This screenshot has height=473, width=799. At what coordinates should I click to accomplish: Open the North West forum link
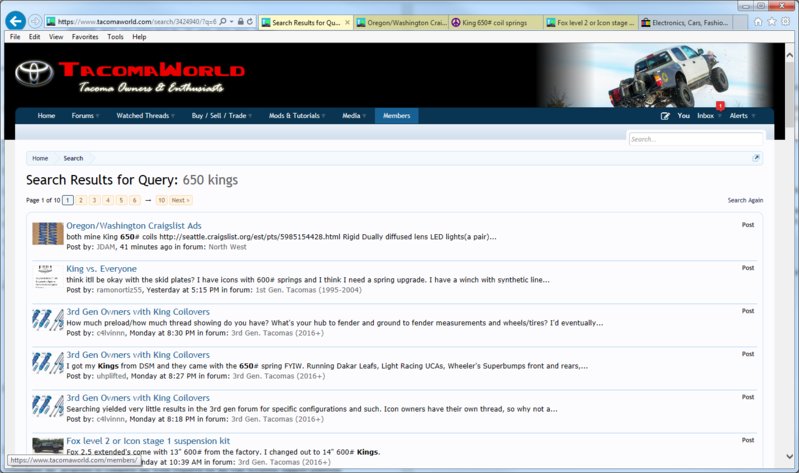(227, 247)
